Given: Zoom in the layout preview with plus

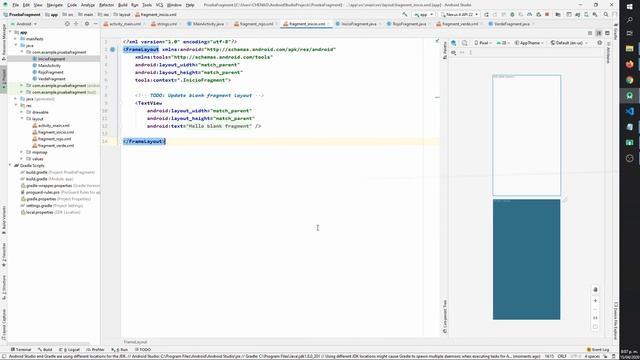Looking at the screenshot, I should click(x=595, y=300).
